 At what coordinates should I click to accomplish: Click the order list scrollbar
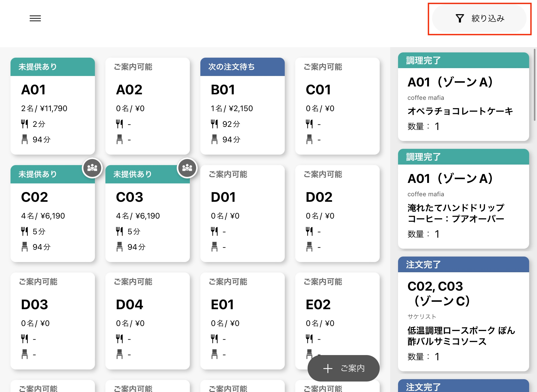(535, 85)
